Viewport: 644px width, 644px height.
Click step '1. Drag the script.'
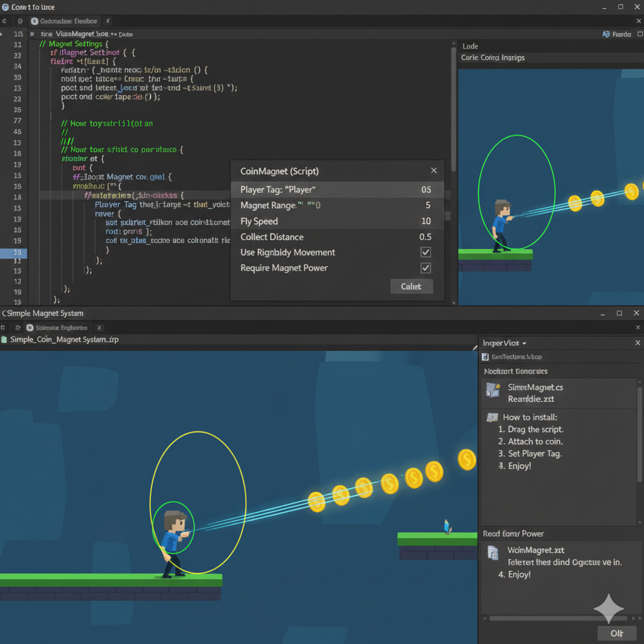531,429
